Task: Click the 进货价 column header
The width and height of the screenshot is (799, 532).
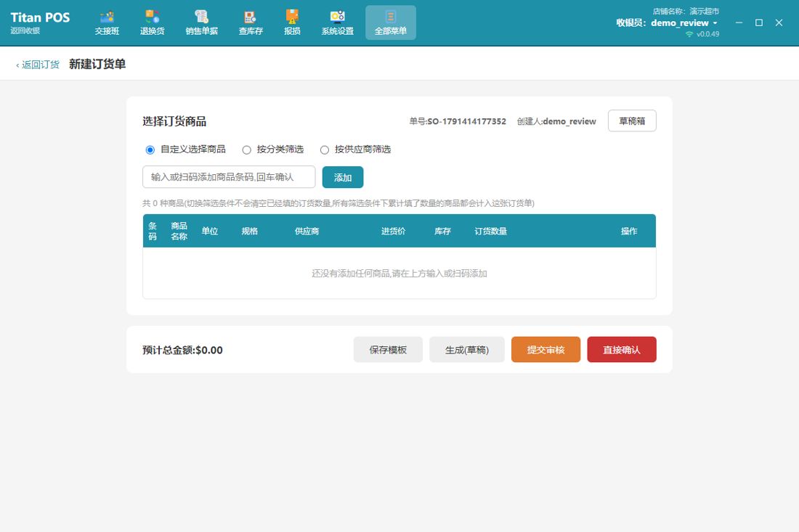Action: [x=394, y=231]
